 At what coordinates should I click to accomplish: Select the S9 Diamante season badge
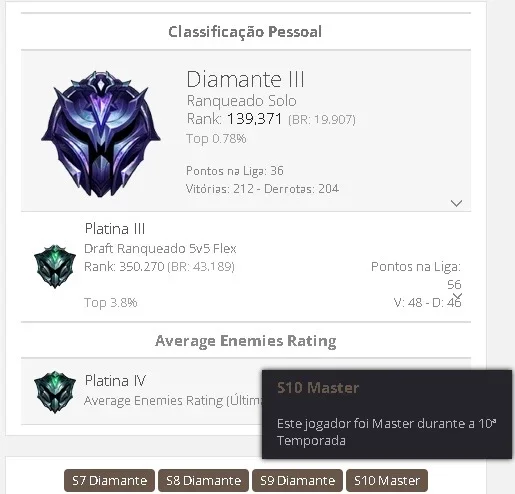[x=297, y=480]
